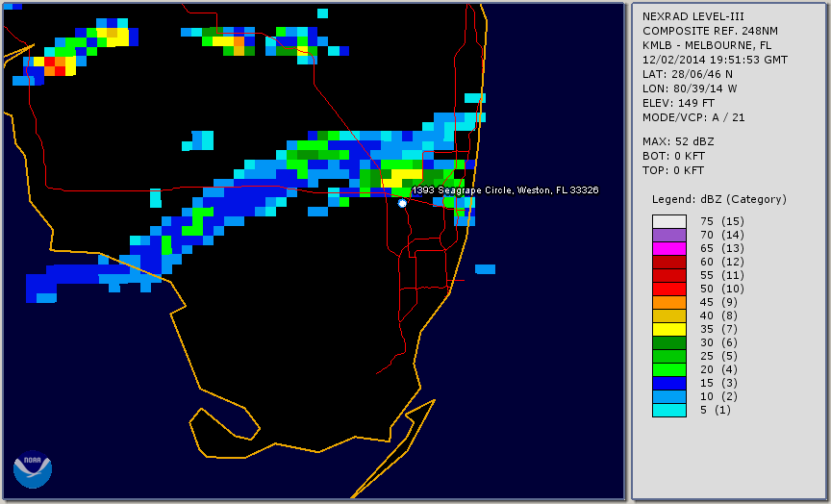Click the white location marker on the map
This screenshot has height=504, width=831.
pyautogui.click(x=402, y=203)
